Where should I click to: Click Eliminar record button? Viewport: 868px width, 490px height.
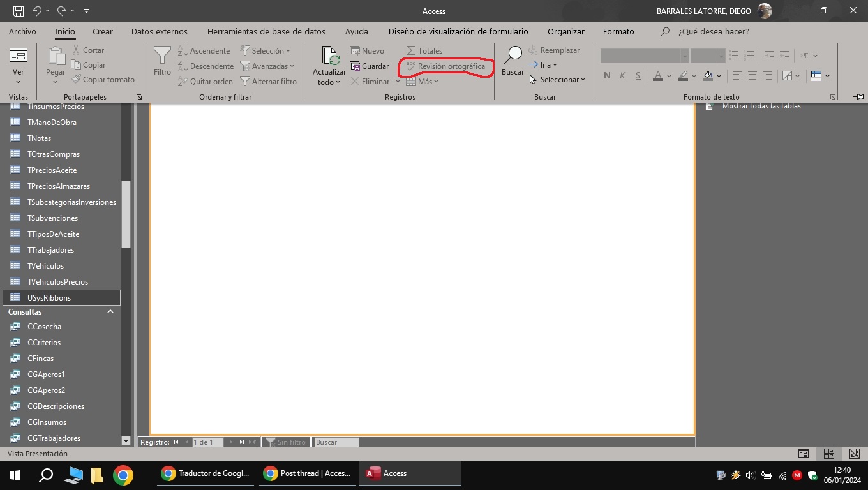click(x=370, y=81)
